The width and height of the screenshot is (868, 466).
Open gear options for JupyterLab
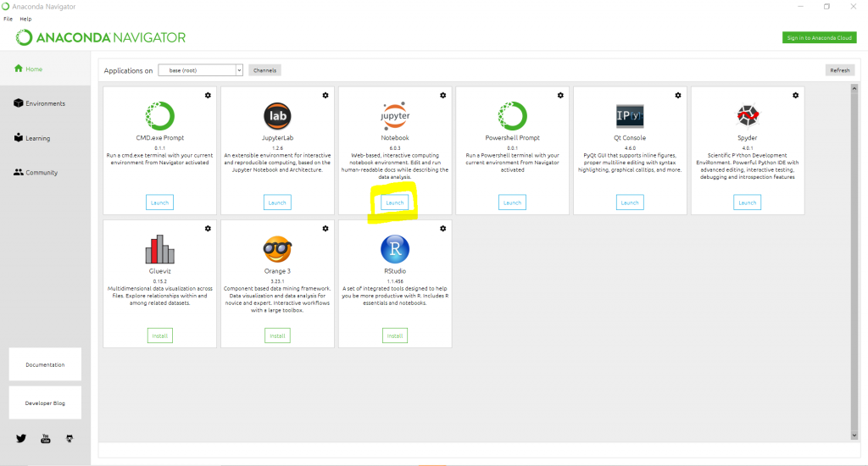point(325,95)
